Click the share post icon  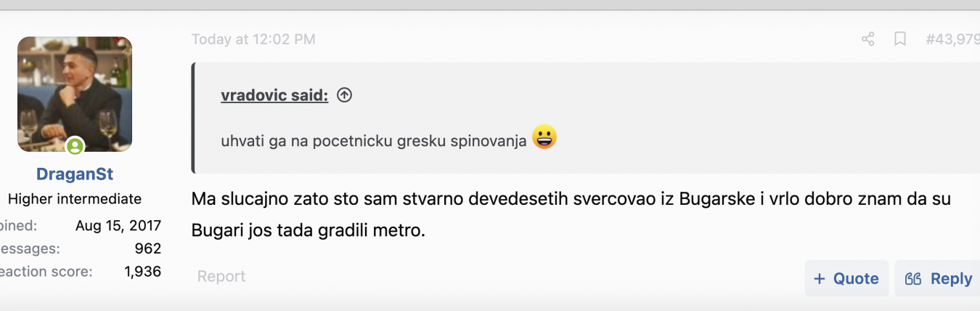tap(867, 39)
